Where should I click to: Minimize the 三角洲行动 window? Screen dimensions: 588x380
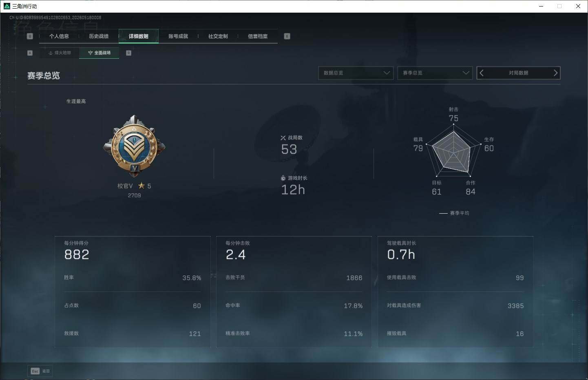click(541, 6)
